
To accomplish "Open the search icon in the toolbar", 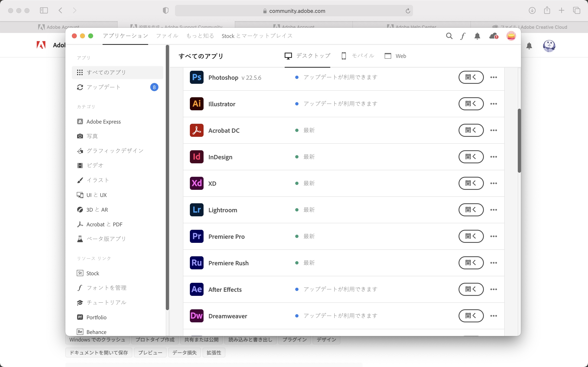I will pos(449,36).
